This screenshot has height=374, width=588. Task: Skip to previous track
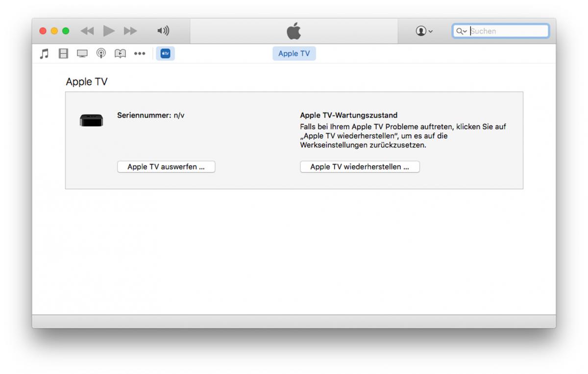point(87,31)
